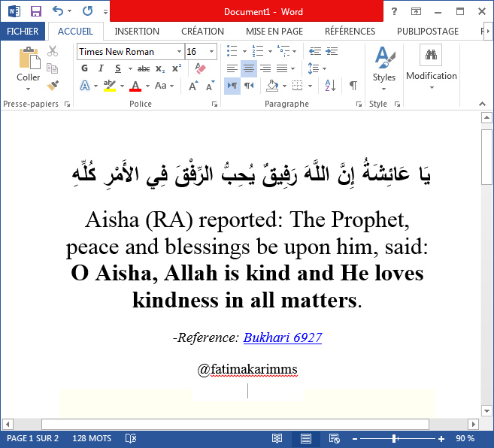Expand numbered list options arrow

pos(270,51)
